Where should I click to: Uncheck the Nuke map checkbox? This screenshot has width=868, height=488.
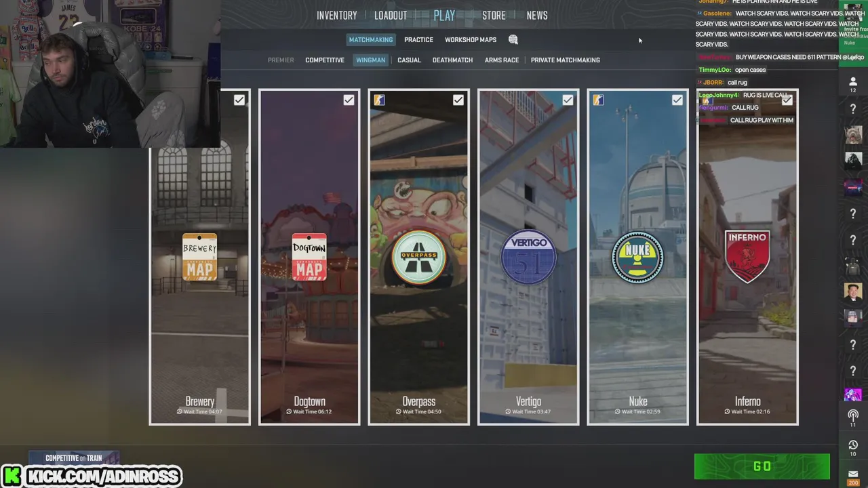click(677, 100)
